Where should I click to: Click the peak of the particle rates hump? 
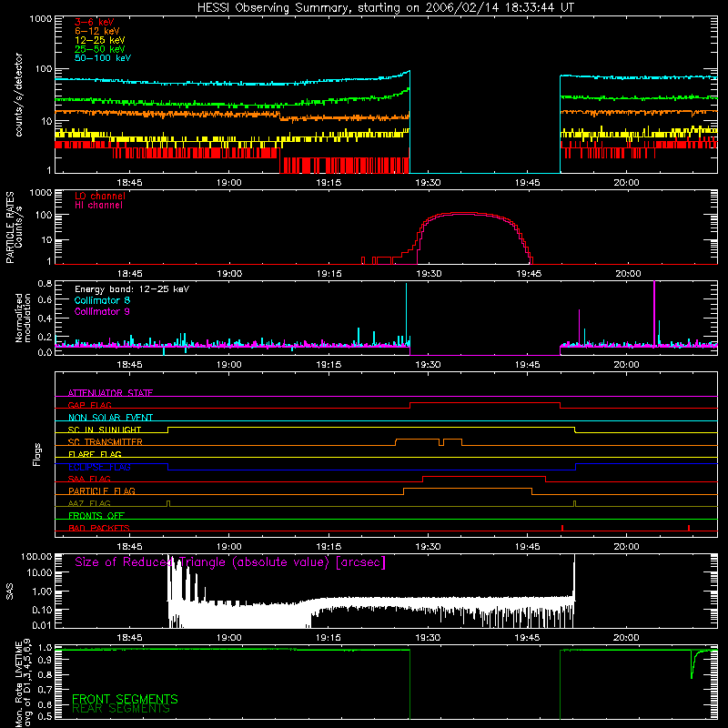[463, 214]
